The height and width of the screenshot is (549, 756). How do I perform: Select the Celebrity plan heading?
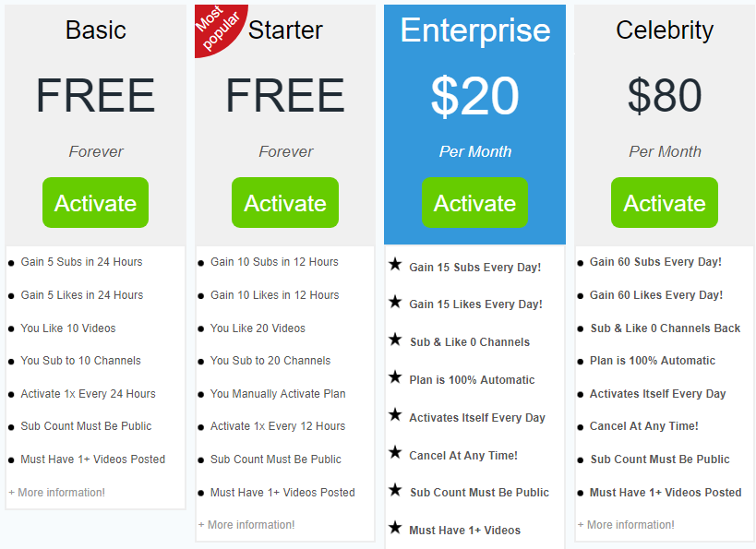point(665,30)
